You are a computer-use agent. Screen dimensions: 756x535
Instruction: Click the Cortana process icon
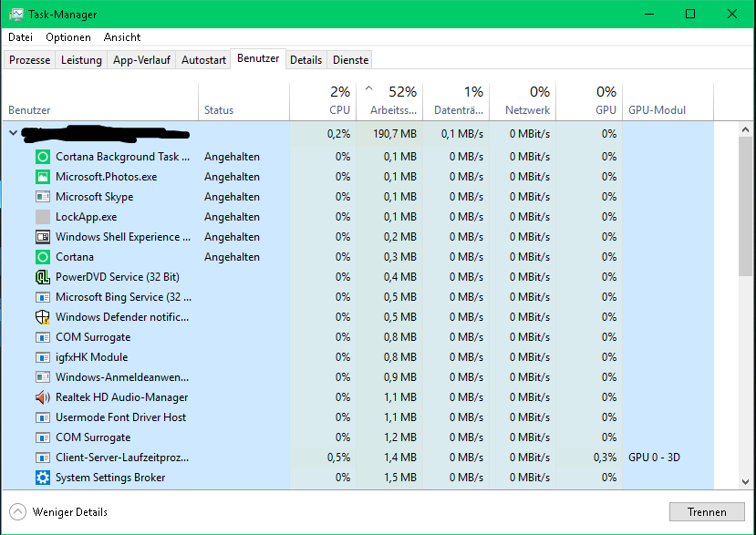point(43,257)
